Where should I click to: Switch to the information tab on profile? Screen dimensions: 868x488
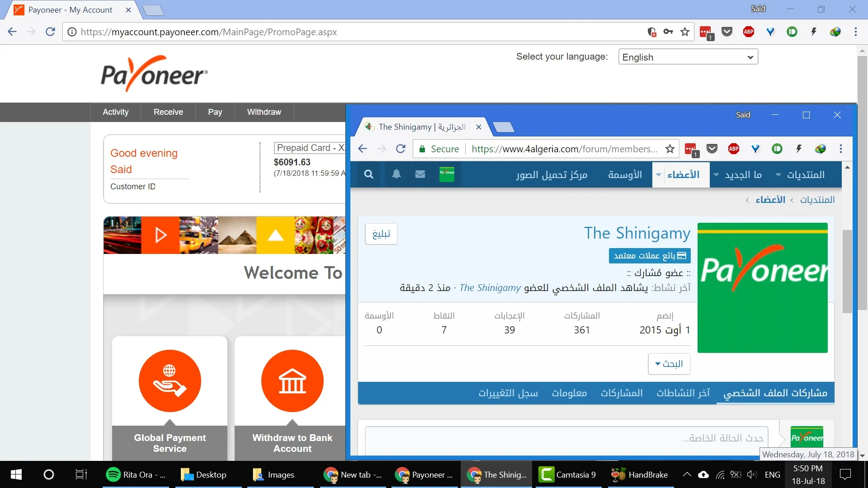tap(569, 393)
